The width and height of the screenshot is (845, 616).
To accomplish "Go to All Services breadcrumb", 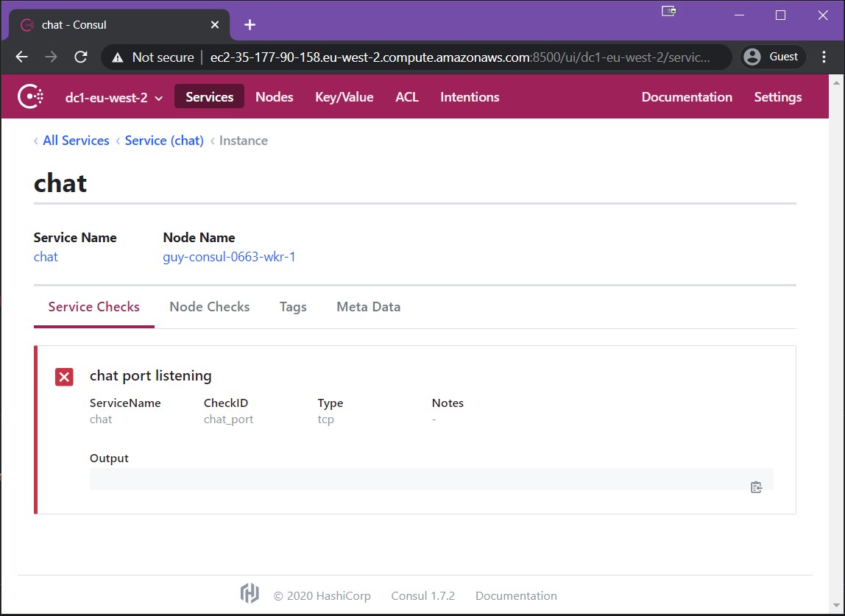I will tap(76, 141).
